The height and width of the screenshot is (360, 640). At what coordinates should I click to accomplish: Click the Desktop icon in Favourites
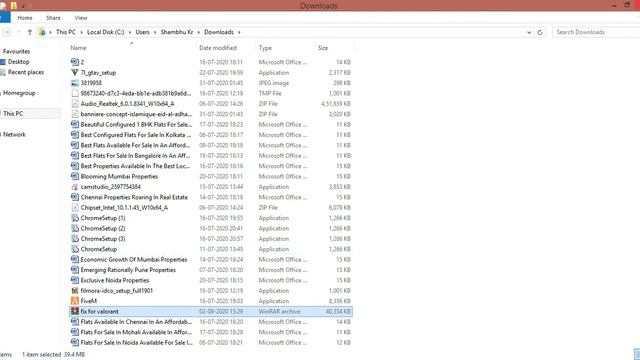3,62
